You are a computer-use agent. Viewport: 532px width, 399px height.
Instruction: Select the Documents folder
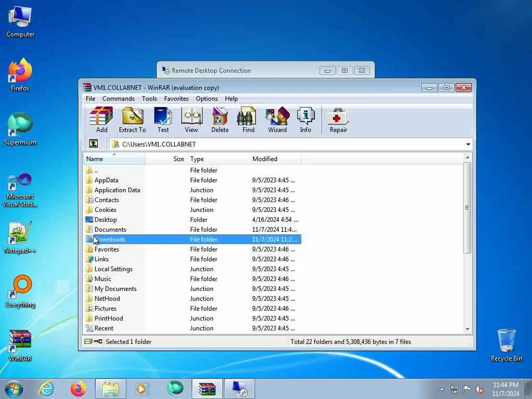coord(192,229)
